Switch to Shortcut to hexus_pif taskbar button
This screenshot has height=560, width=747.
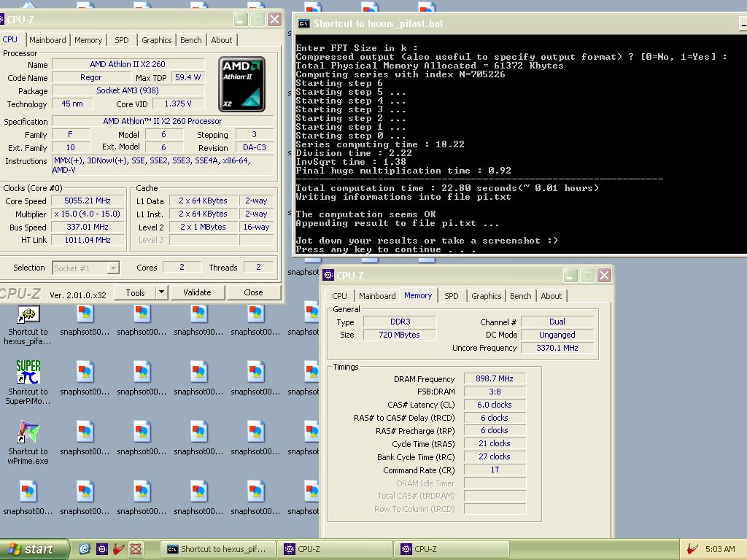(217, 549)
